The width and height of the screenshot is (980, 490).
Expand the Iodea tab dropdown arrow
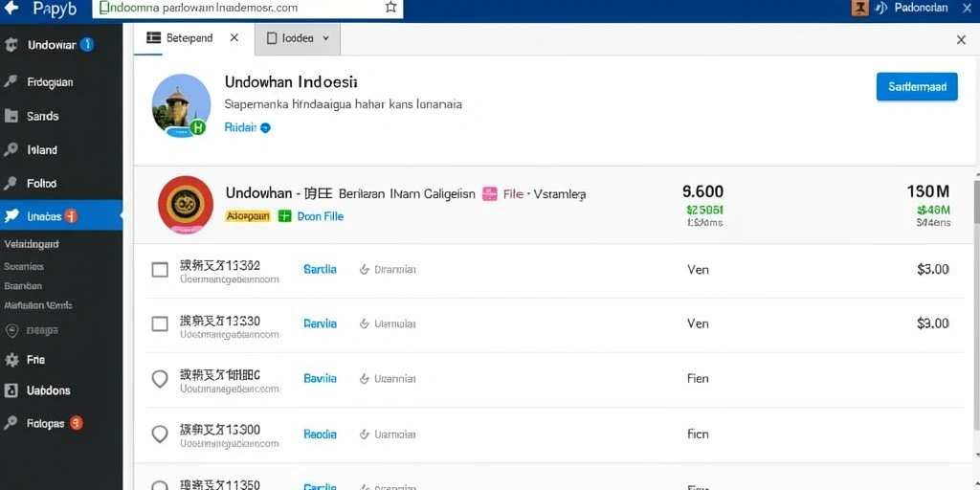click(x=325, y=38)
